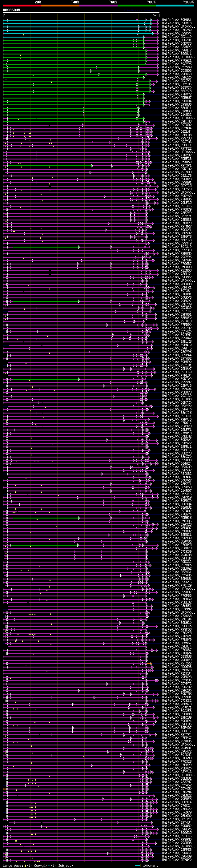Viewport: 197px width, 868px height.
Task: Select the UniRef100_Q3E7V9 label
Action: [177, 213]
